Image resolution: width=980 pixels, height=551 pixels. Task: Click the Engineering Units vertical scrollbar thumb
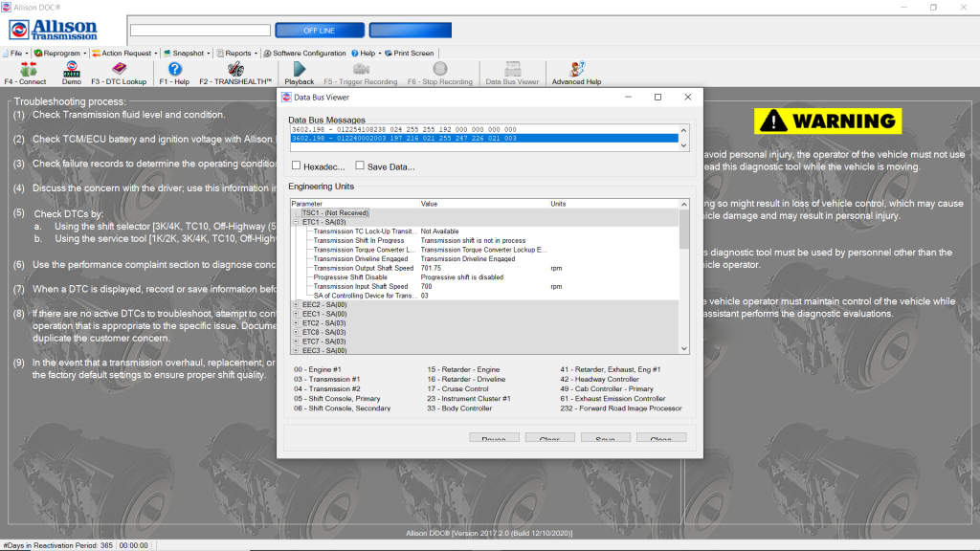[x=683, y=230]
